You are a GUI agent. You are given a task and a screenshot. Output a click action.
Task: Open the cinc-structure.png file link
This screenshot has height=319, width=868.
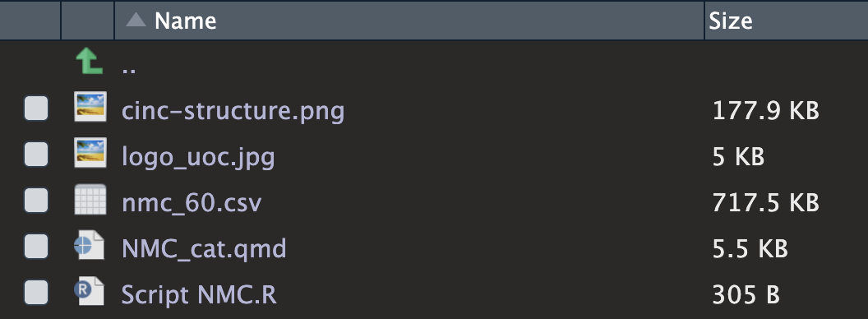[x=233, y=111]
